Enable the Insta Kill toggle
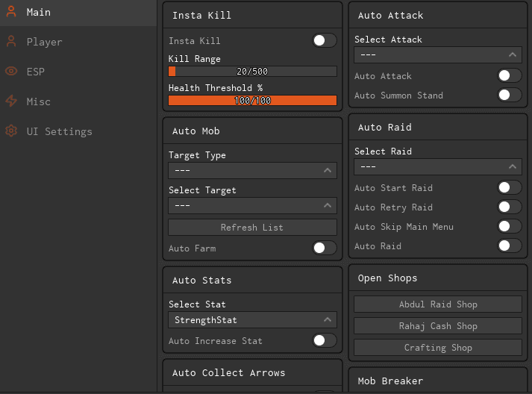 tap(324, 41)
